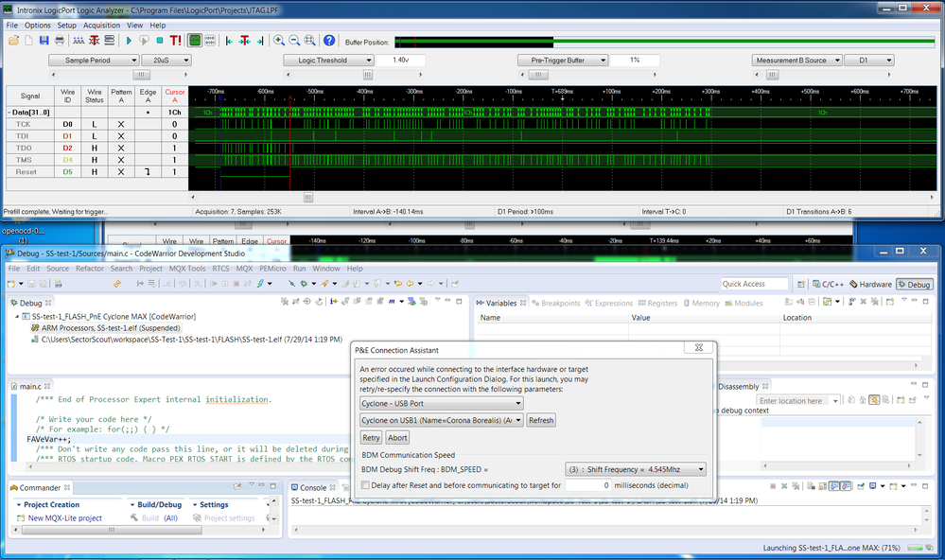Toggle Pattern A X for TMS row

coord(121,161)
